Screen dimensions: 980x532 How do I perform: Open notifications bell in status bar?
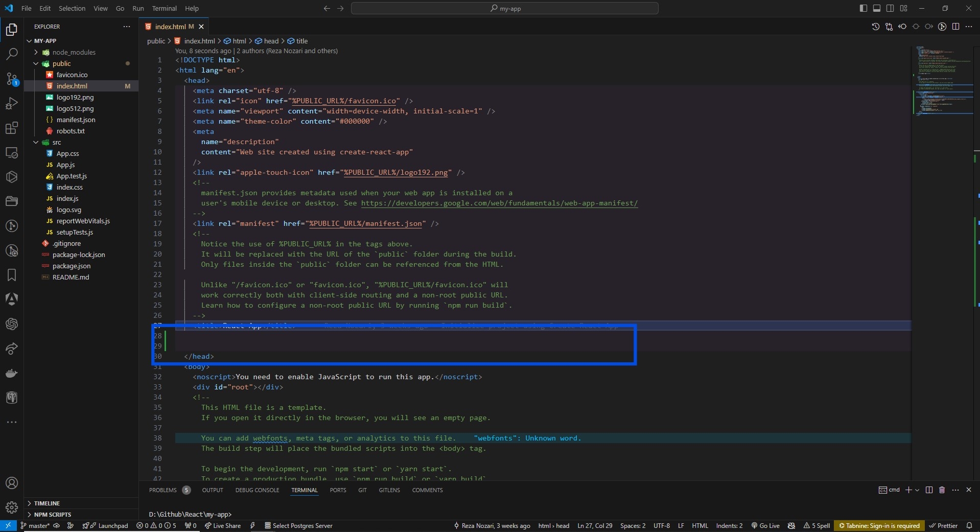click(x=969, y=525)
